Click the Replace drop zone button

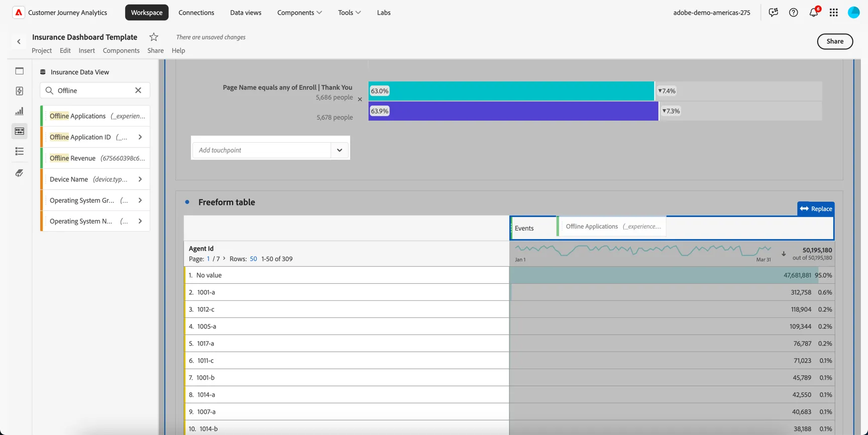[816, 208]
